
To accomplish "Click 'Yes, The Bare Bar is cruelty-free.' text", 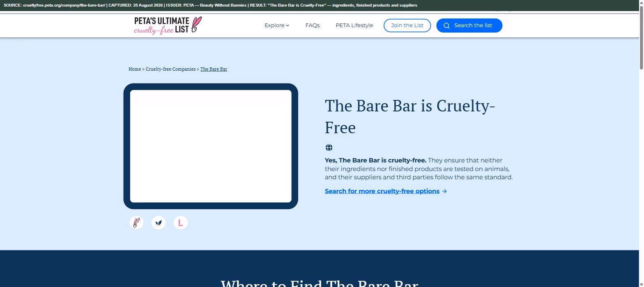I will (375, 160).
